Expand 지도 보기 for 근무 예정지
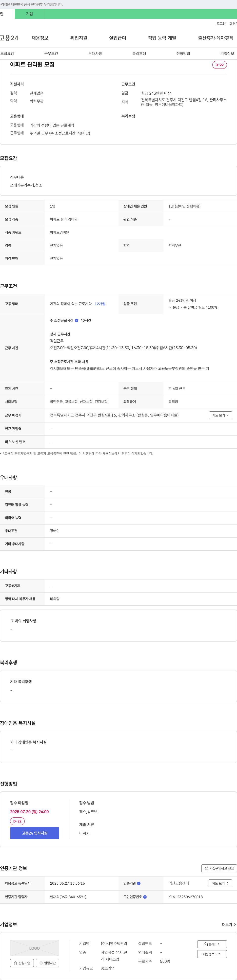The width and height of the screenshot is (237, 980). point(221,415)
